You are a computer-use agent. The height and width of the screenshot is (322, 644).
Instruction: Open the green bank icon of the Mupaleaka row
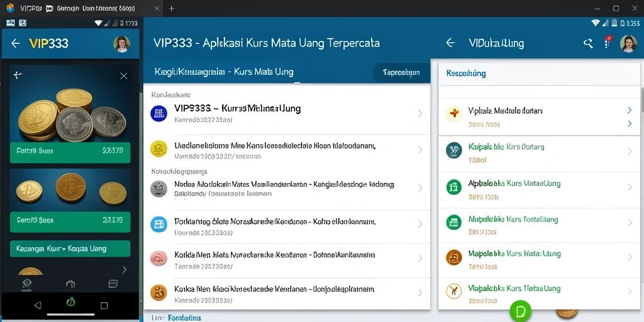point(454,222)
